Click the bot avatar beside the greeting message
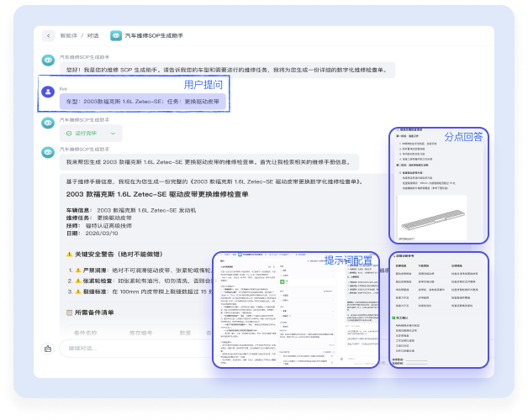The height and width of the screenshot is (420, 528). coord(48,60)
